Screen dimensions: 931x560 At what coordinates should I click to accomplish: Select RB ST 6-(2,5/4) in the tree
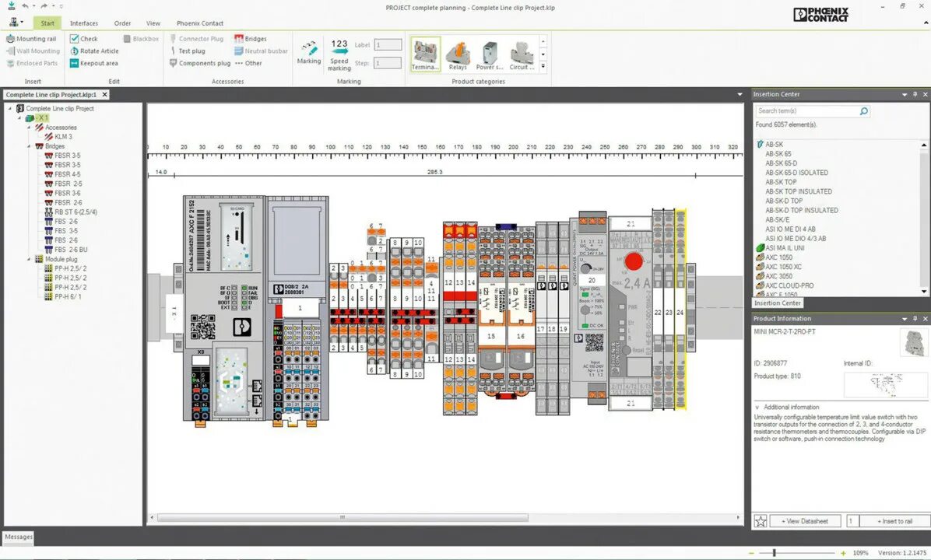pyautogui.click(x=76, y=212)
